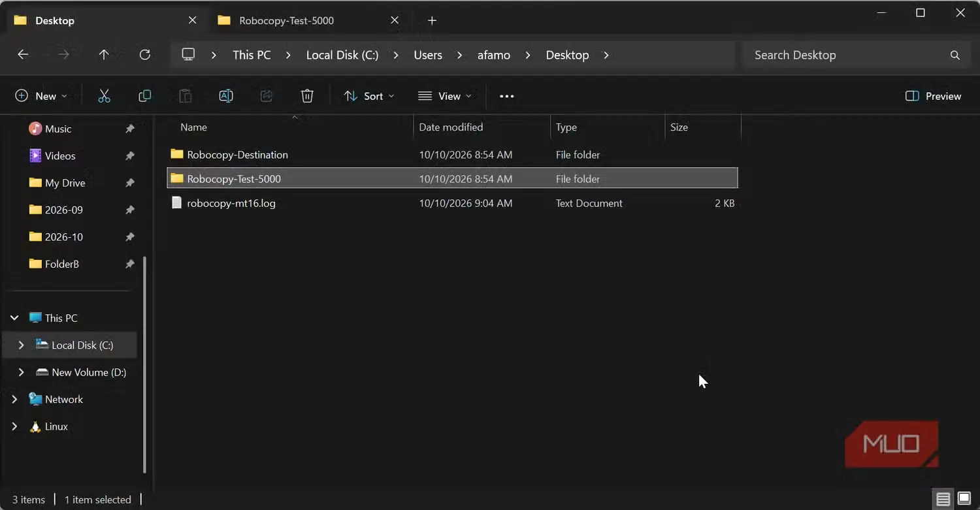980x510 pixels.
Task: Select the robocopy-mt16.log file
Action: (452, 203)
